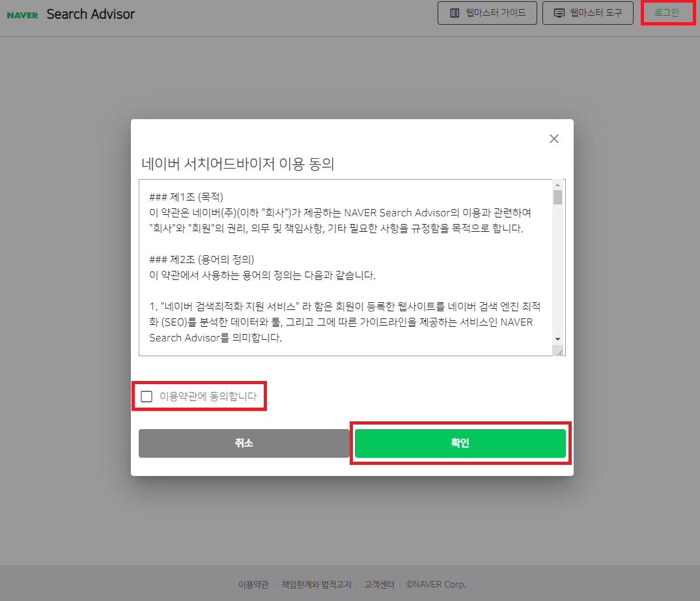The width and height of the screenshot is (700, 601).
Task: Click the ©NAVER Corp. footer text
Action: [x=436, y=585]
